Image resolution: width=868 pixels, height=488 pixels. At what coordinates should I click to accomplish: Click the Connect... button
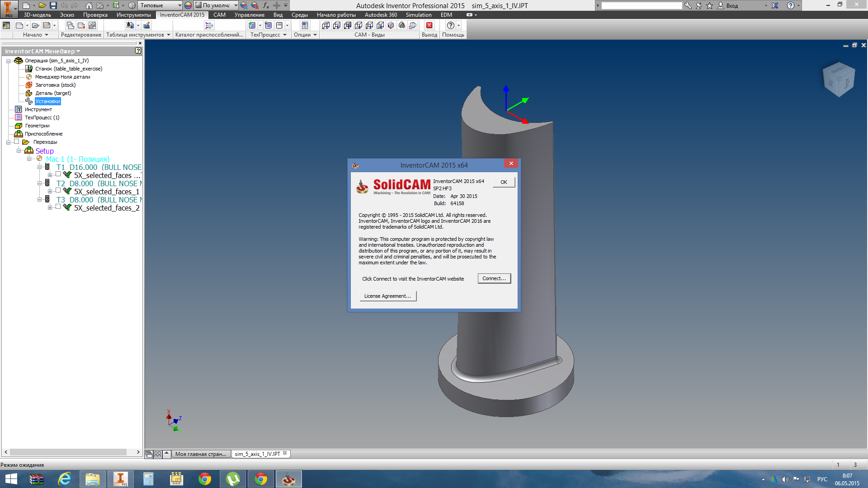494,278
